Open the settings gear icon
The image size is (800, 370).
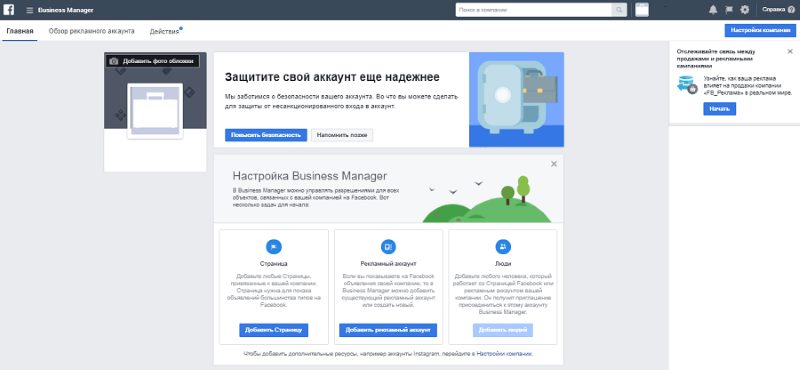tap(745, 10)
